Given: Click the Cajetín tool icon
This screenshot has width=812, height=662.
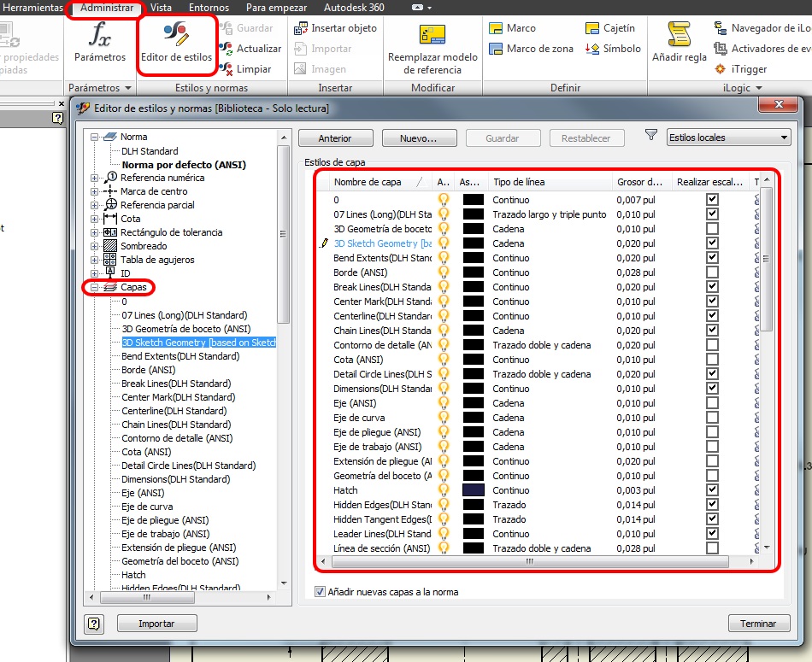Looking at the screenshot, I should click(592, 28).
